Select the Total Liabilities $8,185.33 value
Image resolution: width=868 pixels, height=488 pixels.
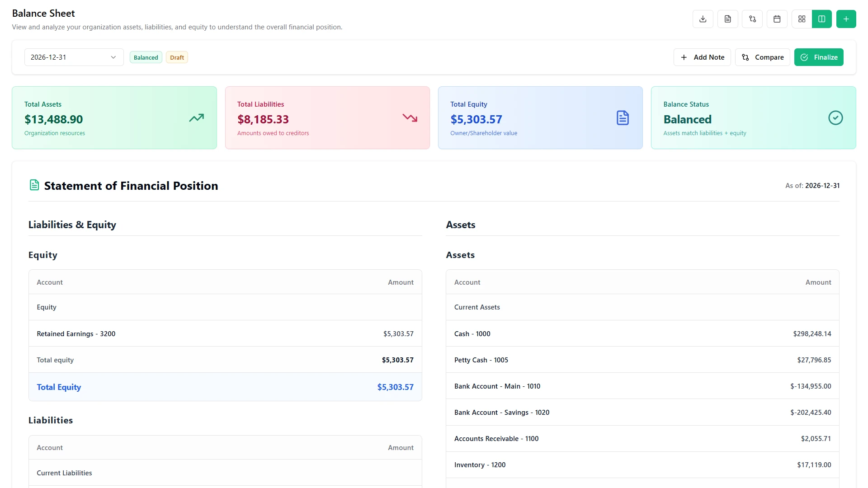263,119
